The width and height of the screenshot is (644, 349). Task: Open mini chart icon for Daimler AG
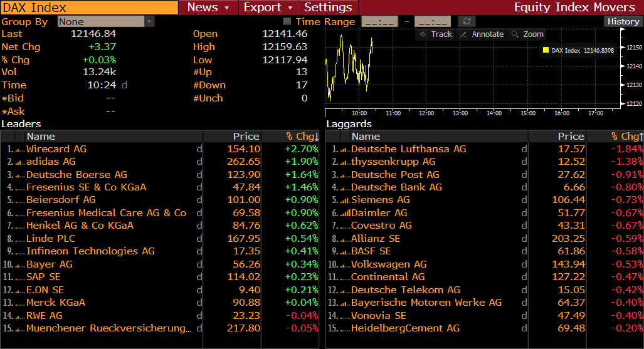click(x=346, y=214)
